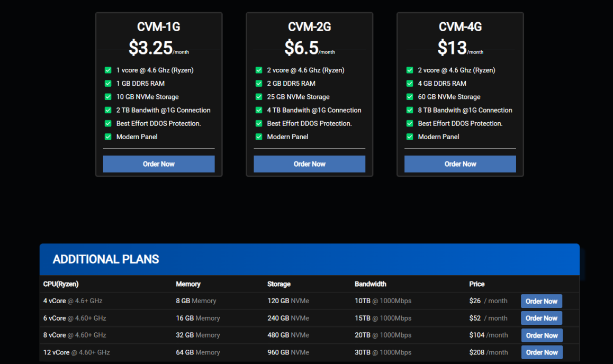
Task: Click checkmark beside 2 GB DDR5 RAM
Action: pyautogui.click(x=259, y=84)
